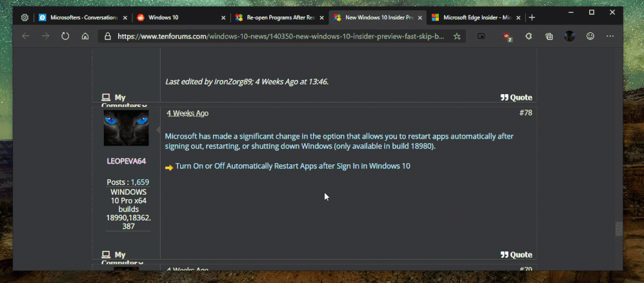
Task: Click the 1,659 posts count
Action: coord(140,182)
